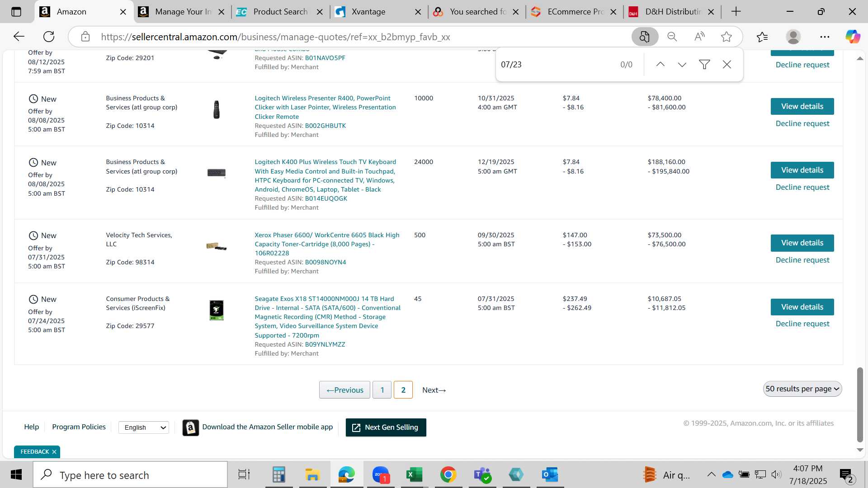
Task: Decline request for Logitech K400 keyboard
Action: [x=802, y=188]
